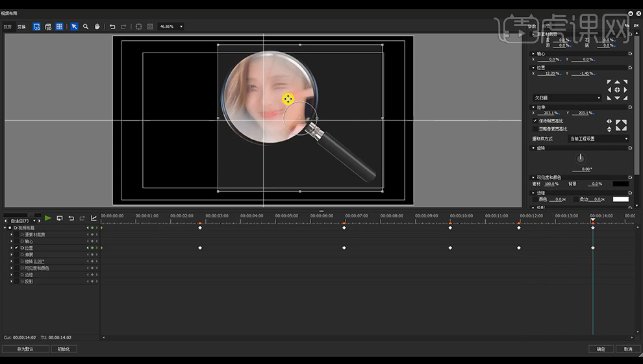Image resolution: width=643 pixels, height=364 pixels.
Task: Select the hand pan tool
Action: pos(97,27)
